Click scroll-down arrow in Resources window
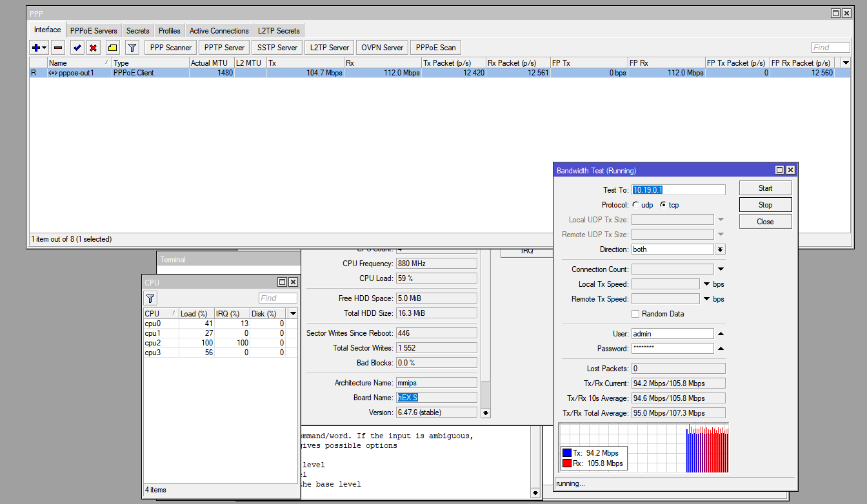This screenshot has width=867, height=504. (x=486, y=413)
